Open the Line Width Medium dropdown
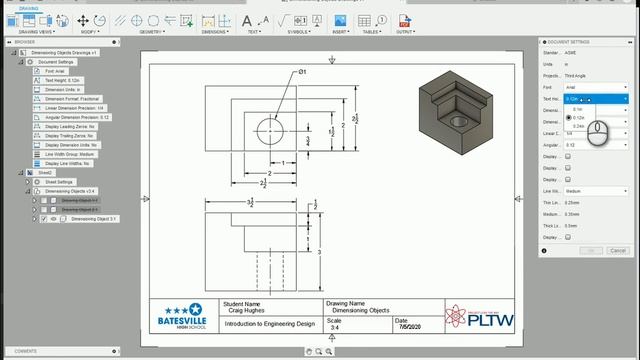This screenshot has width=640, height=360. [596, 191]
